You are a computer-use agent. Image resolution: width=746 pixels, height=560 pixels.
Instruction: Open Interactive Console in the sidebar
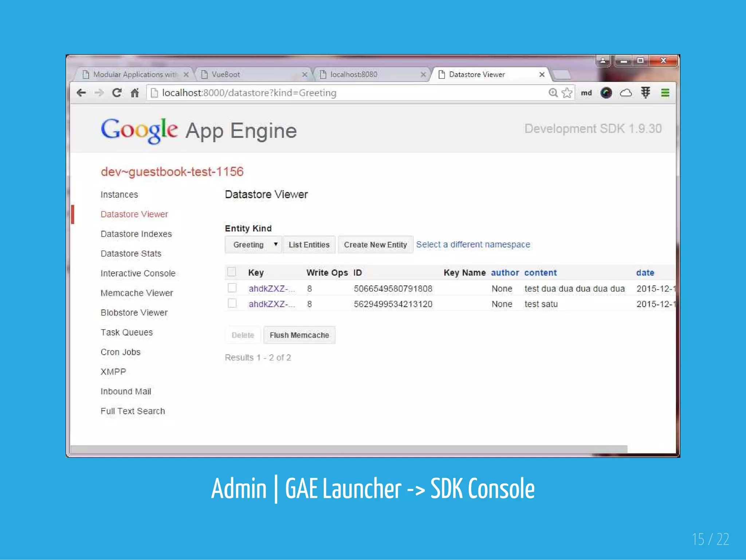pos(138,273)
